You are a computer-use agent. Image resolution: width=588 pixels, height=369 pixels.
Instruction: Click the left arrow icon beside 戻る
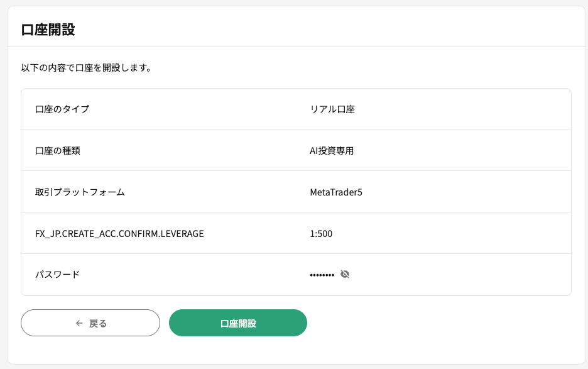(79, 323)
